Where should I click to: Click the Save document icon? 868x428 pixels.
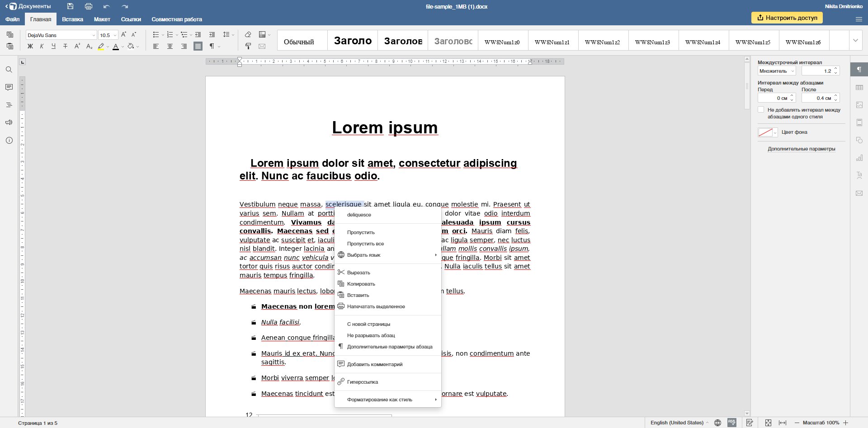[x=70, y=6]
